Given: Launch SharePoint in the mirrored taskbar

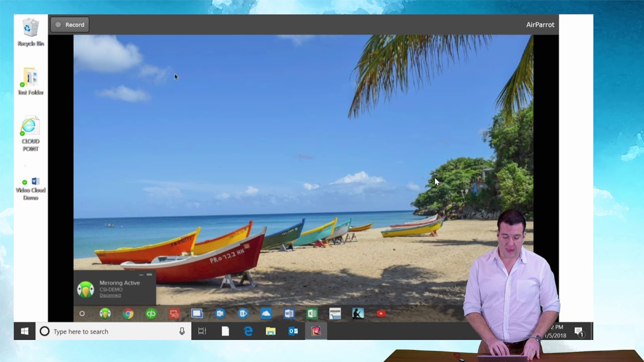Looking at the screenshot, I should pos(243,314).
